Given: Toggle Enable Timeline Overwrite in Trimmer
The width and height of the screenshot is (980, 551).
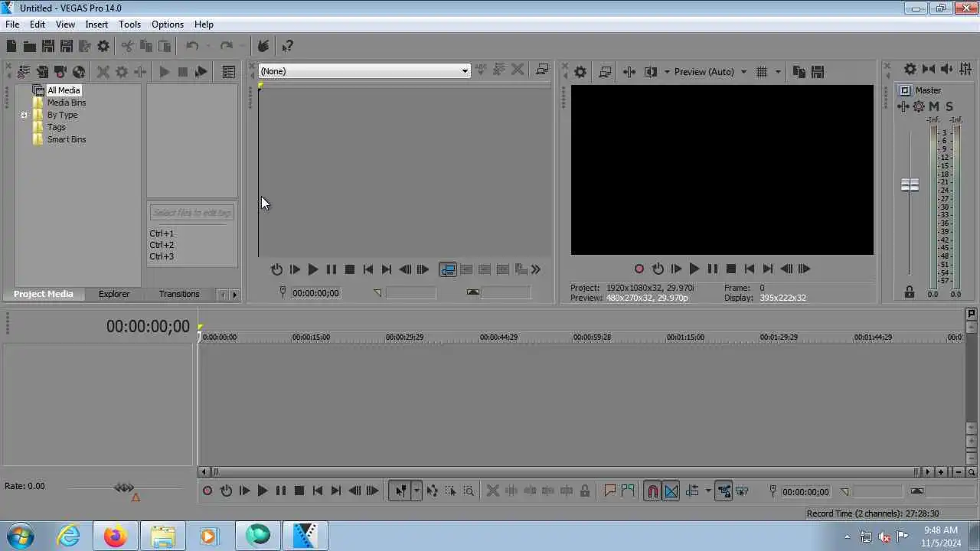Looking at the screenshot, I should click(448, 269).
